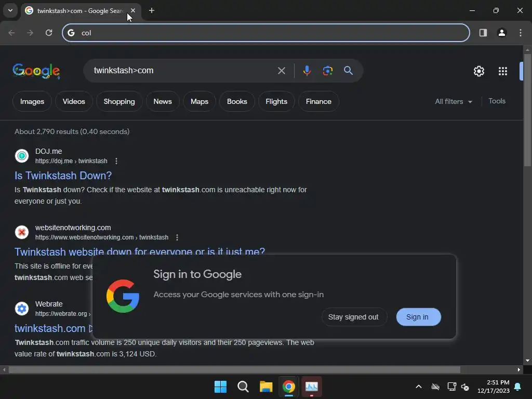Open Twinkstash website down for everyone result

[x=140, y=251]
